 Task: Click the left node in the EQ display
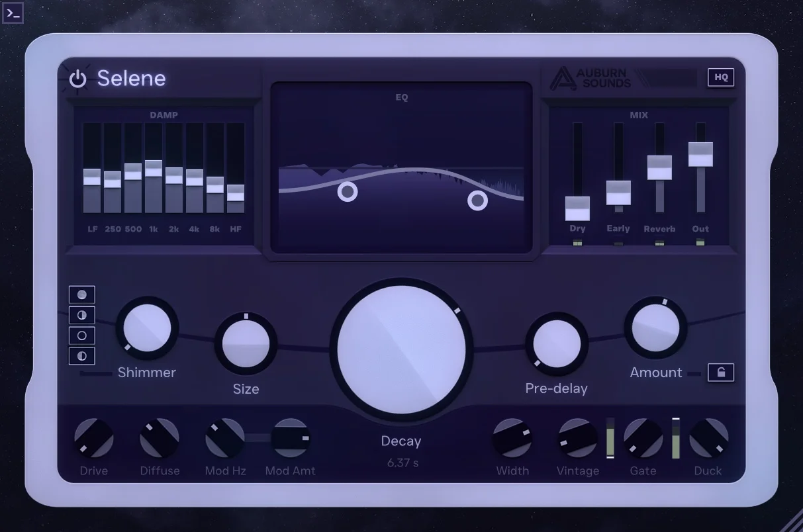pyautogui.click(x=347, y=193)
